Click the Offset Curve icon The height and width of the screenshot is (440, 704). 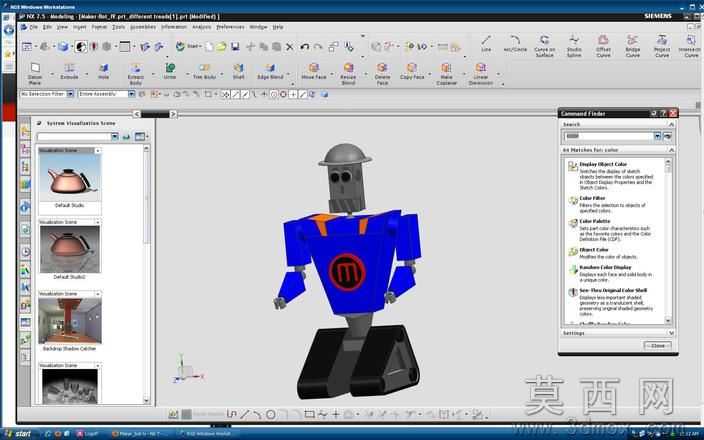point(603,40)
